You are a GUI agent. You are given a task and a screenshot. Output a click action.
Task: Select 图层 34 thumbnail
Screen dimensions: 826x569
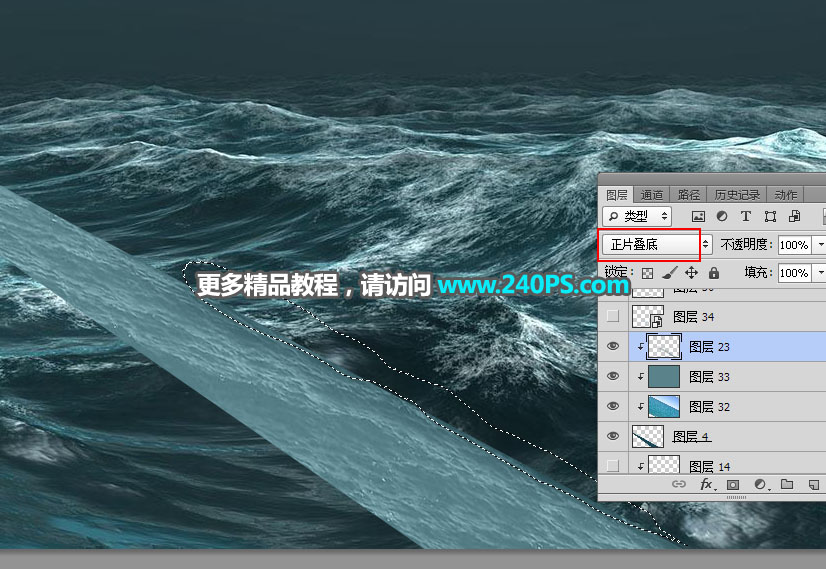648,316
